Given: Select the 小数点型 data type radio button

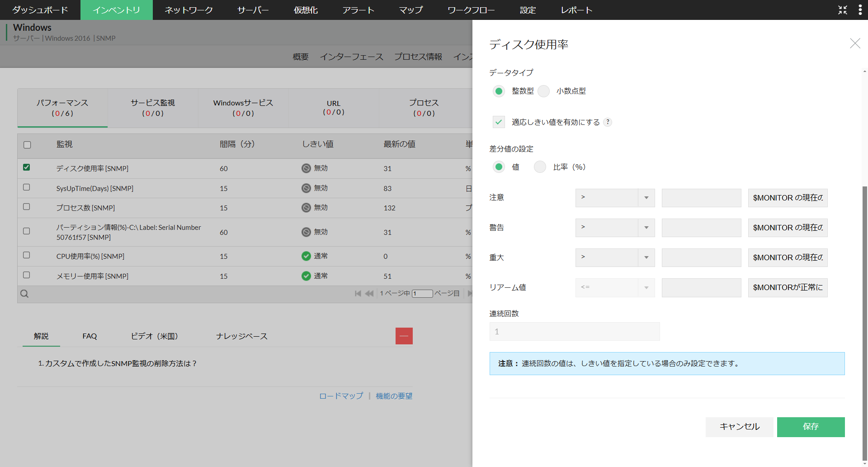Looking at the screenshot, I should [544, 91].
